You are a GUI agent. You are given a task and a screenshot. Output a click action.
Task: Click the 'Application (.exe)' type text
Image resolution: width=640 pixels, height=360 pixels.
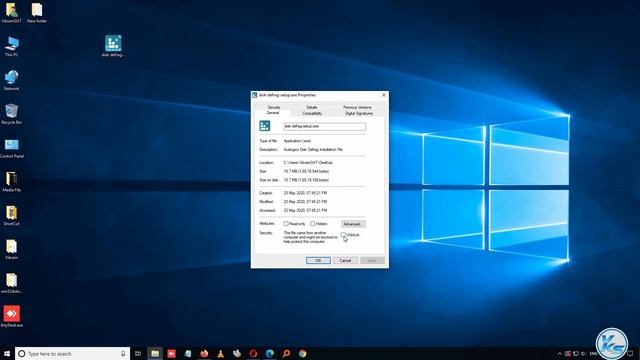point(298,141)
